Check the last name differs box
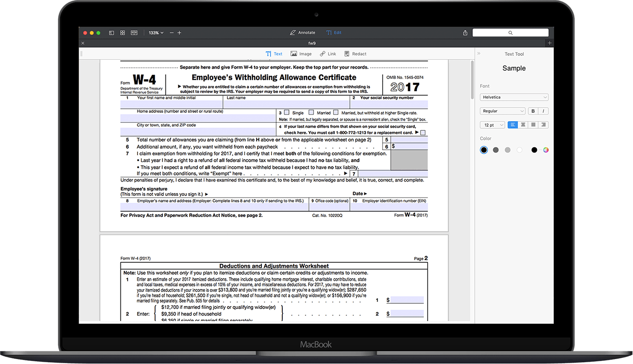 tap(423, 133)
